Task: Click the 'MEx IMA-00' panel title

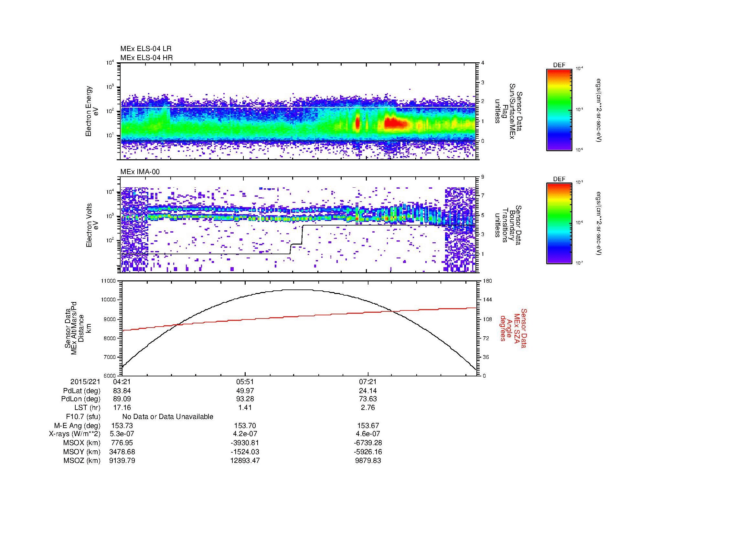Action: click(140, 172)
